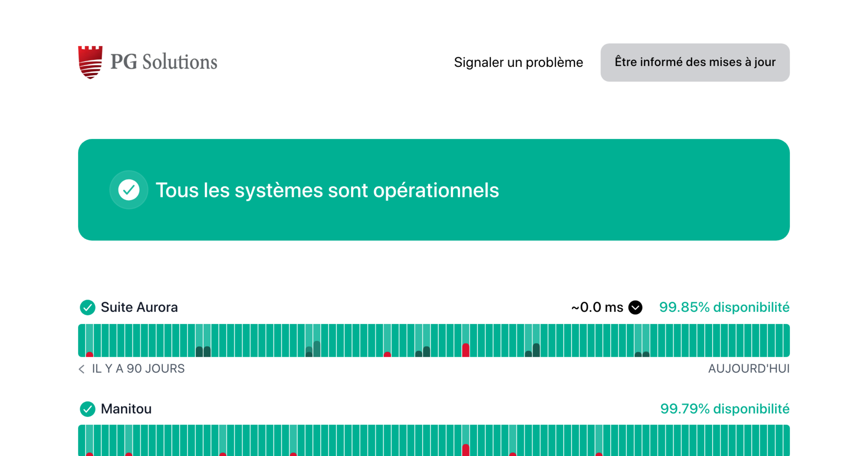Click the 99.79% disponibilité label

(724, 409)
